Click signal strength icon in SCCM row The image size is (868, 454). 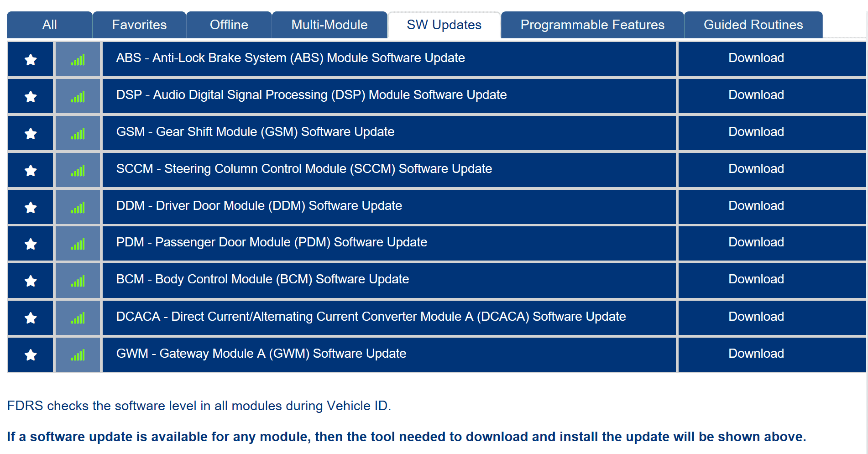pyautogui.click(x=78, y=170)
